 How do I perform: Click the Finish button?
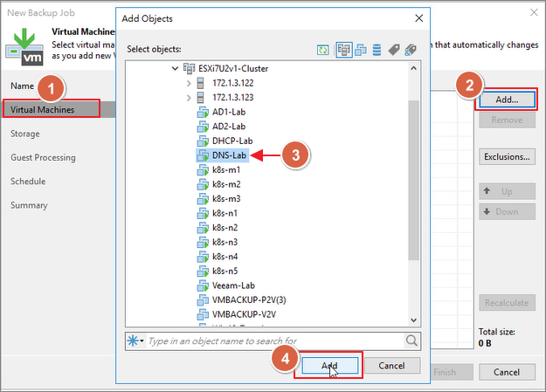452,372
